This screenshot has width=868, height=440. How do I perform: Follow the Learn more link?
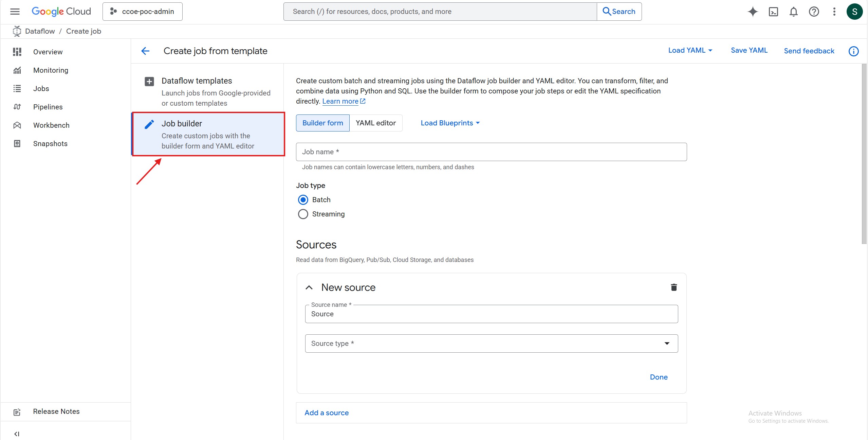pos(340,101)
